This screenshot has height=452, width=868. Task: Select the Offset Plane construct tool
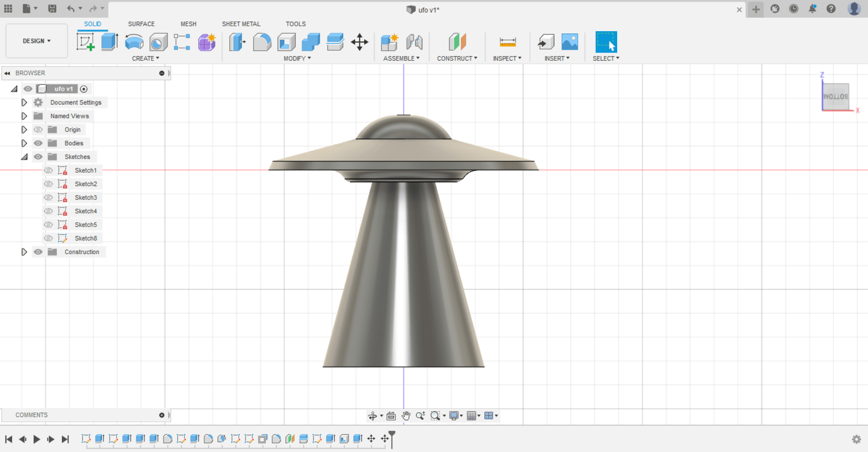click(x=457, y=42)
